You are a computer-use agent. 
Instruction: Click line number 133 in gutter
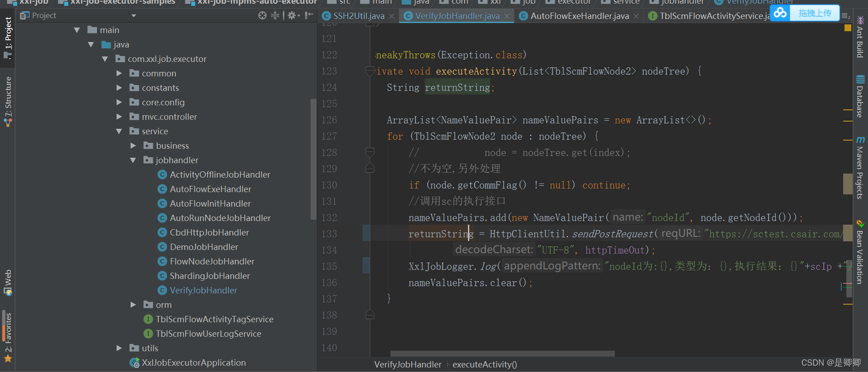[329, 234]
